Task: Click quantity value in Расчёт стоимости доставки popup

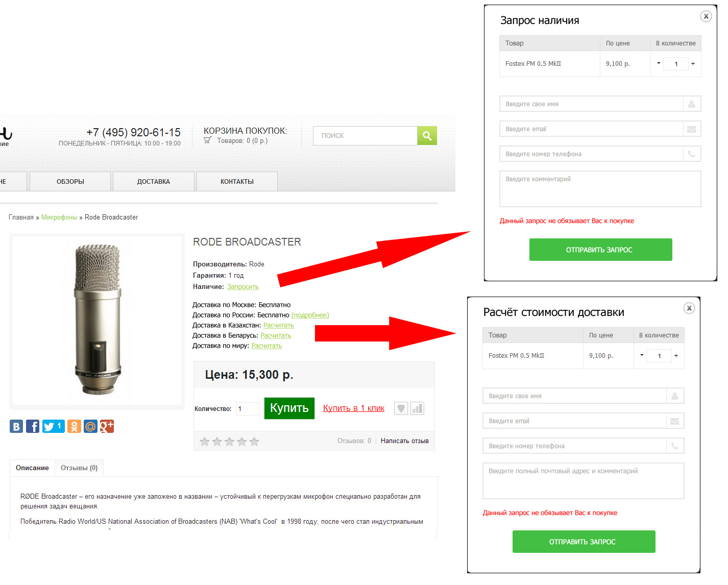Action: (659, 356)
